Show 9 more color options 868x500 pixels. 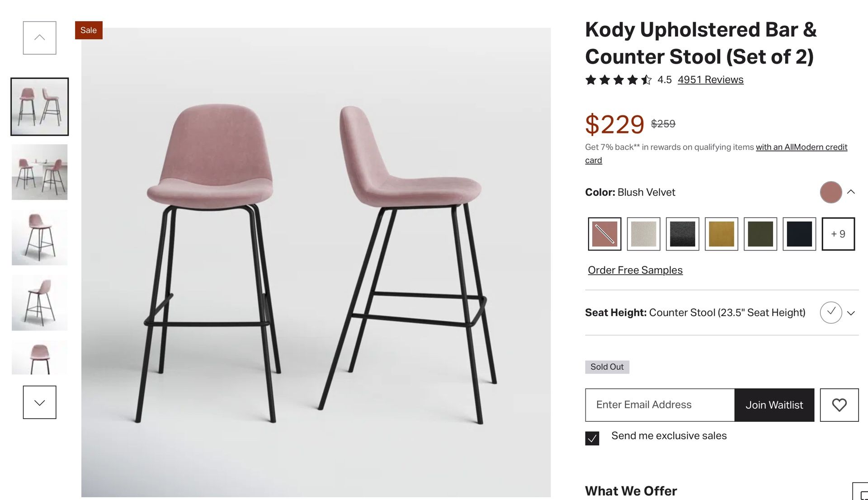[x=838, y=234]
